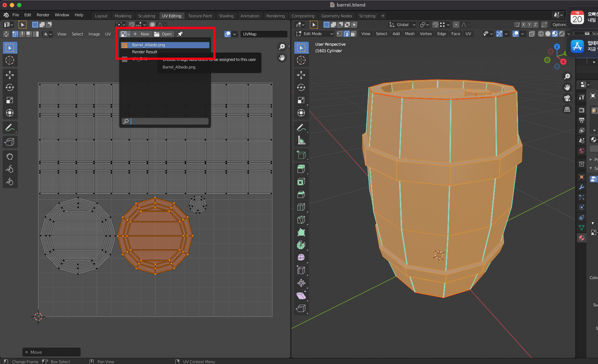Toggle X axis mirror in viewport header
598x364 pixels.
tap(524, 25)
